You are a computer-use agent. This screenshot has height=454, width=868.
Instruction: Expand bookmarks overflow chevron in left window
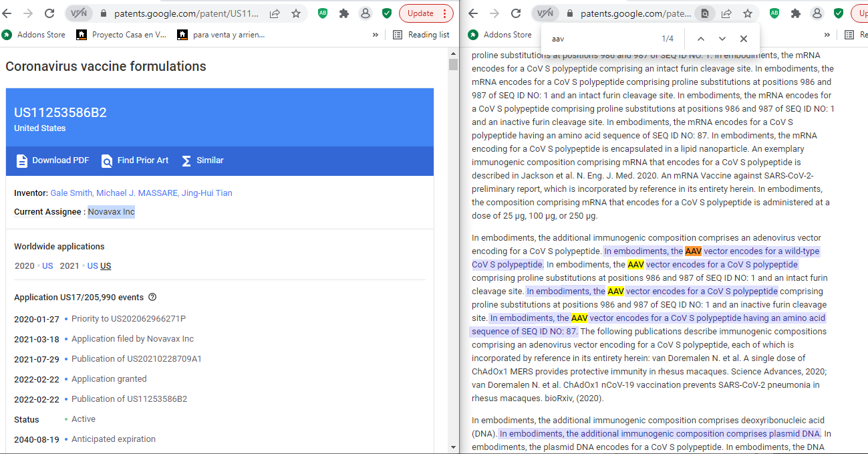(x=376, y=35)
